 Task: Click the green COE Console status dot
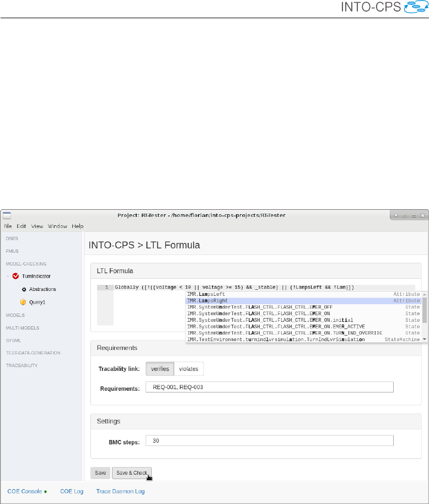pyautogui.click(x=46, y=491)
